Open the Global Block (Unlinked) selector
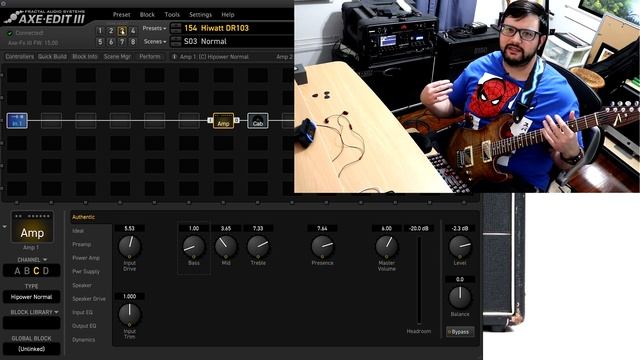The width and height of the screenshot is (640, 360). 31,349
